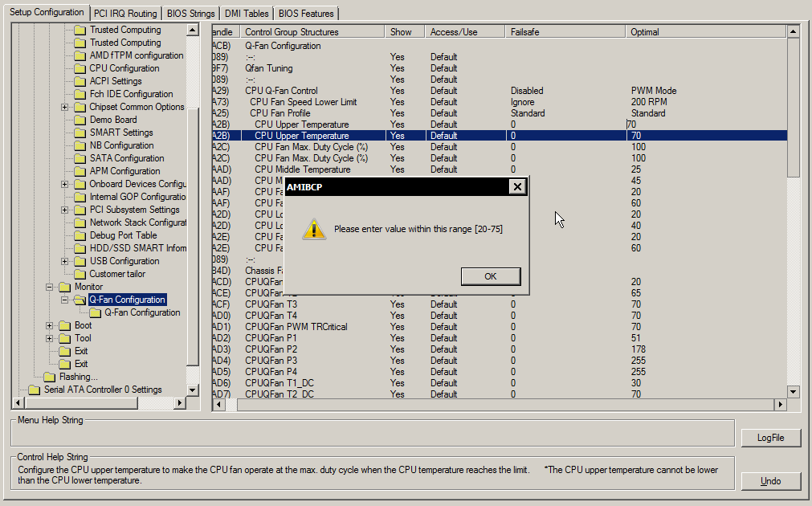Click the LogFile button

tap(770, 438)
